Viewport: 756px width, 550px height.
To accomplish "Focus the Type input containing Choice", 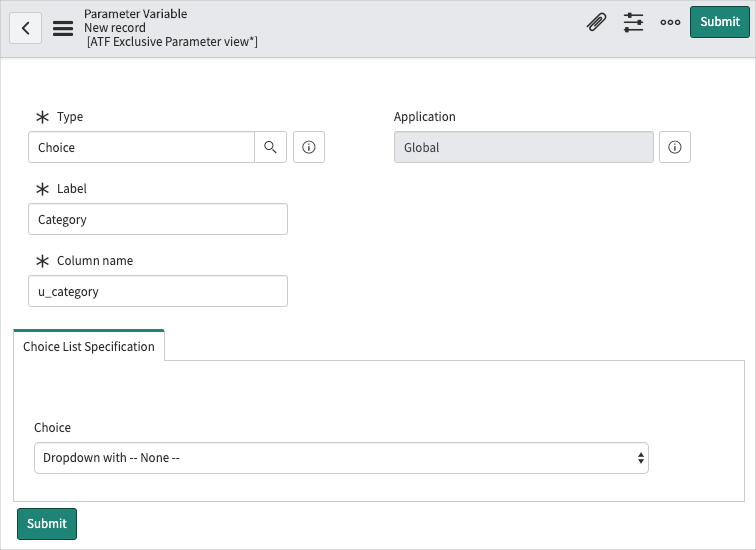I will [x=141, y=147].
